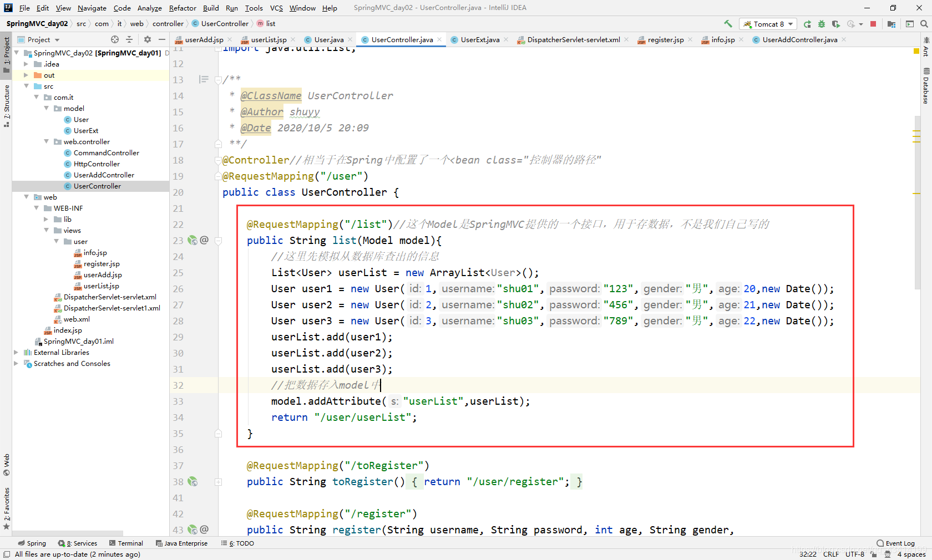Select HttpController in project tree

point(97,164)
